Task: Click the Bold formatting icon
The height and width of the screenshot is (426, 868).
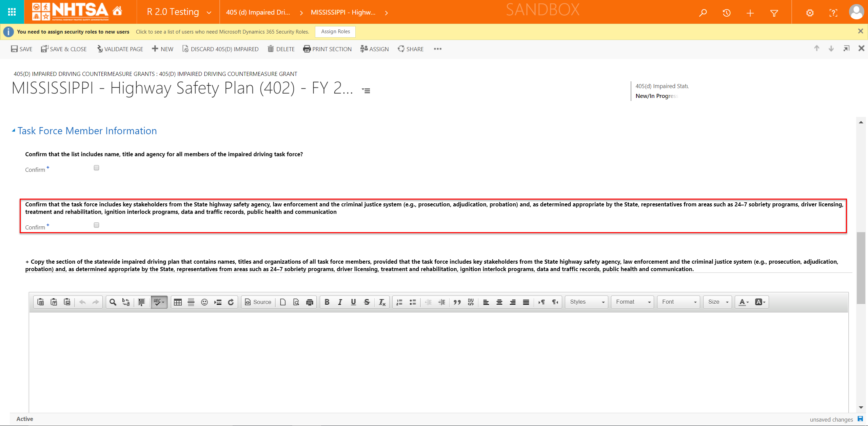Action: [327, 302]
